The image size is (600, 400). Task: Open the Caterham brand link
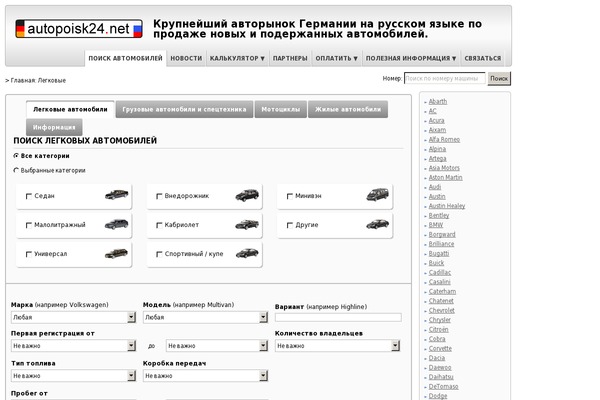pos(442,291)
